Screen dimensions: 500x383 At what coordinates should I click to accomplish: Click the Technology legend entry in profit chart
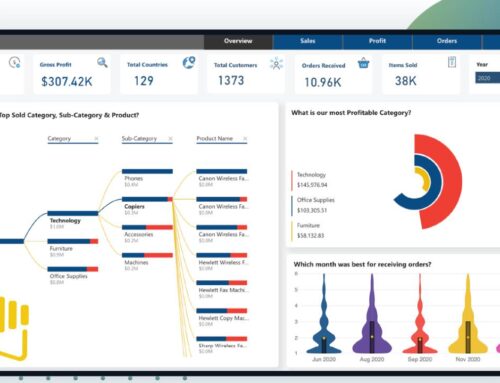click(x=311, y=180)
